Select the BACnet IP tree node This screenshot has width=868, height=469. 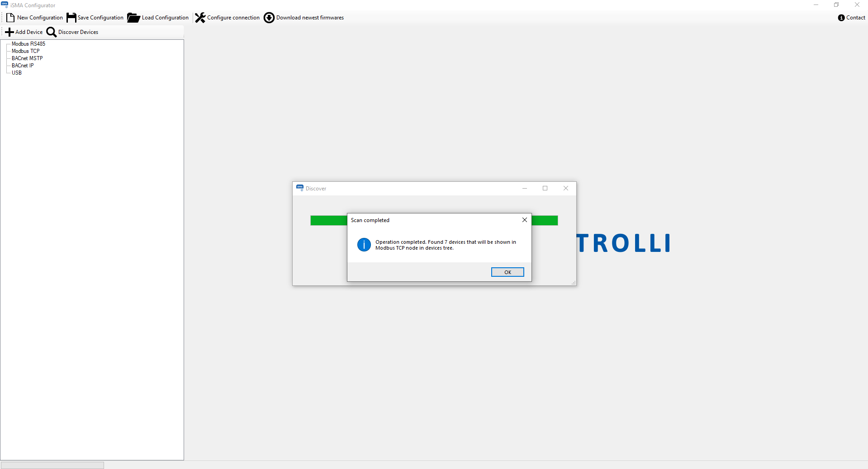(x=23, y=66)
